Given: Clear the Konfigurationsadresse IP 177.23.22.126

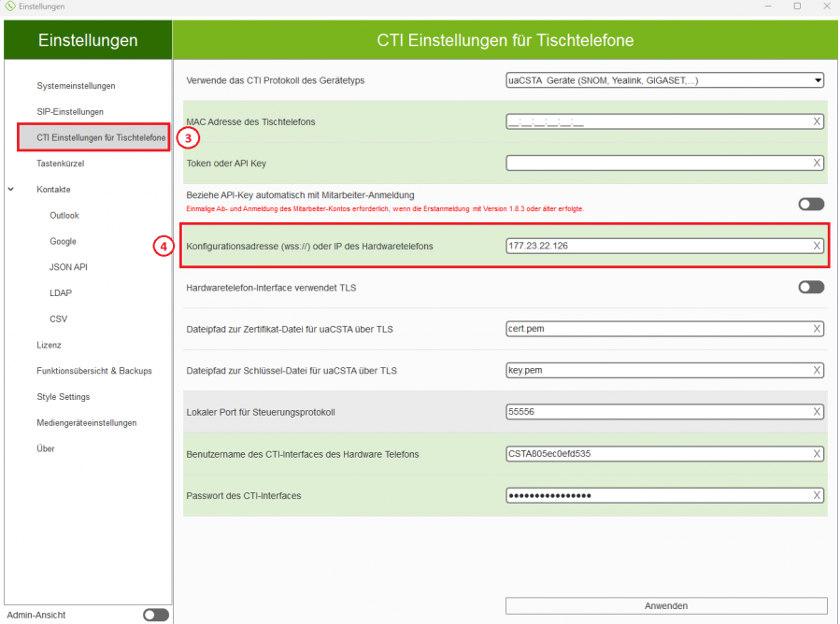Looking at the screenshot, I should tap(818, 247).
